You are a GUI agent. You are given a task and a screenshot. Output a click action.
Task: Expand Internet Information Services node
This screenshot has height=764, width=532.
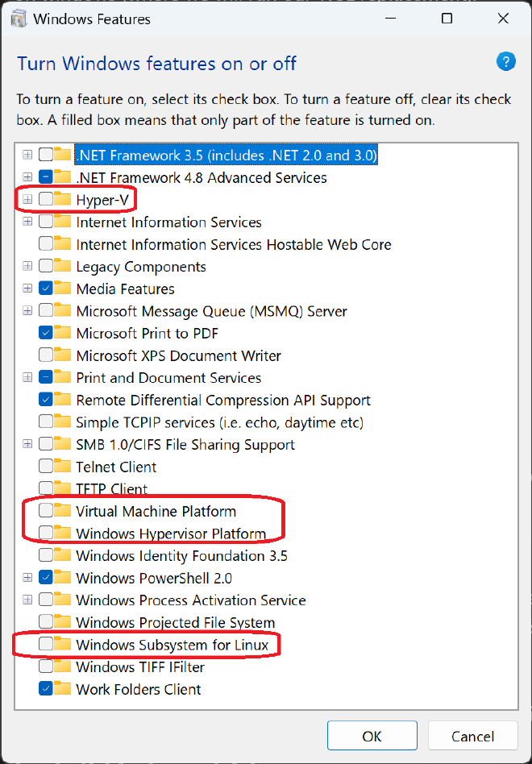click(x=27, y=222)
